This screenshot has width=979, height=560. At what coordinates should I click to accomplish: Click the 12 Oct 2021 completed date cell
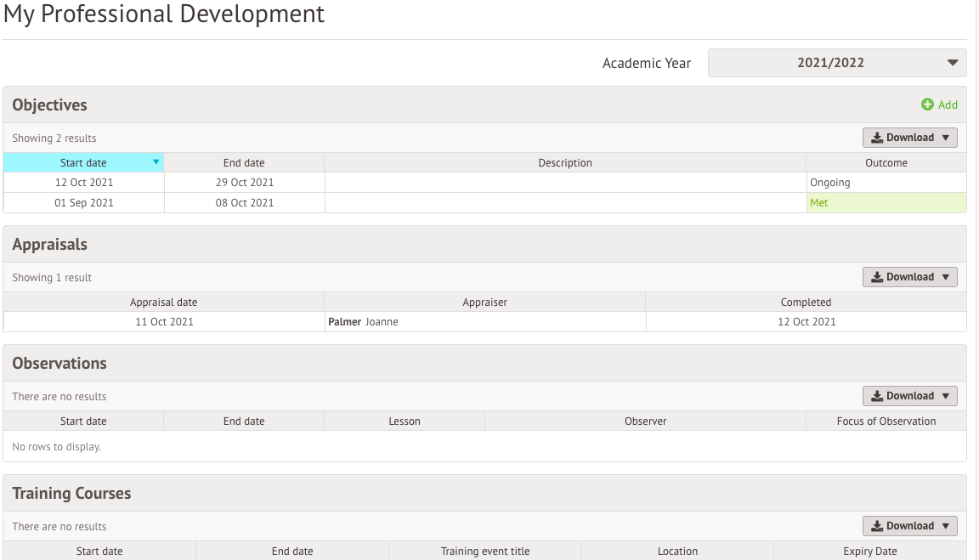[806, 322]
